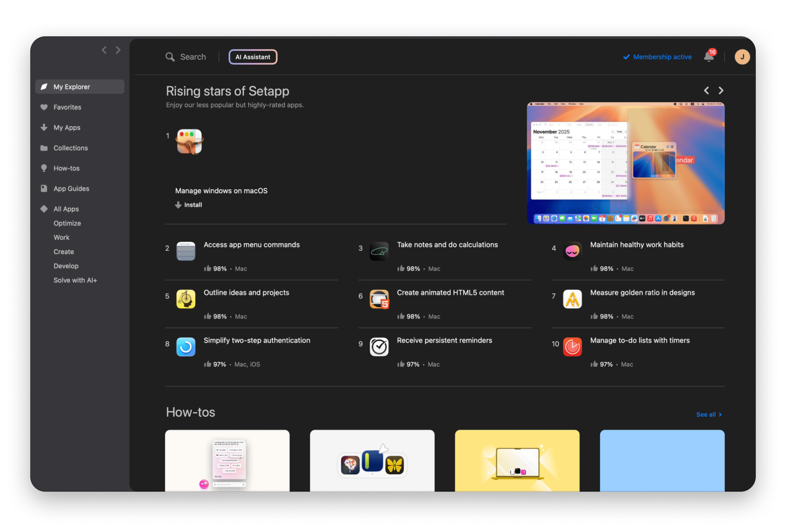Open Outline ideas and projects icon
786x532 pixels.
(186, 299)
